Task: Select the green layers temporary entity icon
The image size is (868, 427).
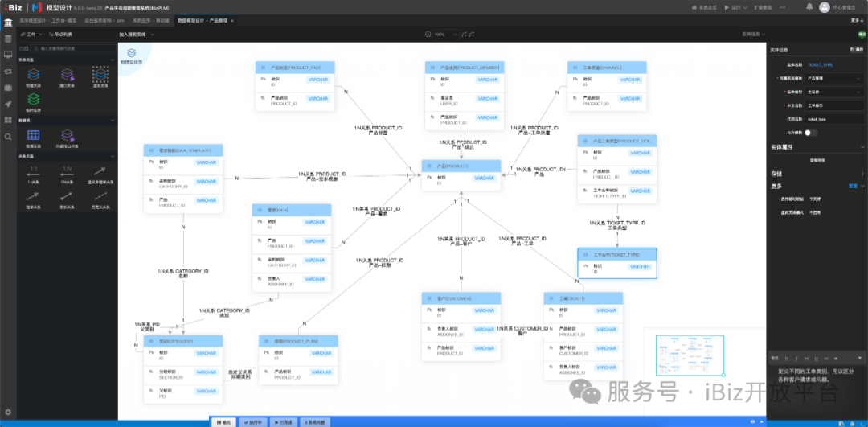Action: pyautogui.click(x=33, y=99)
